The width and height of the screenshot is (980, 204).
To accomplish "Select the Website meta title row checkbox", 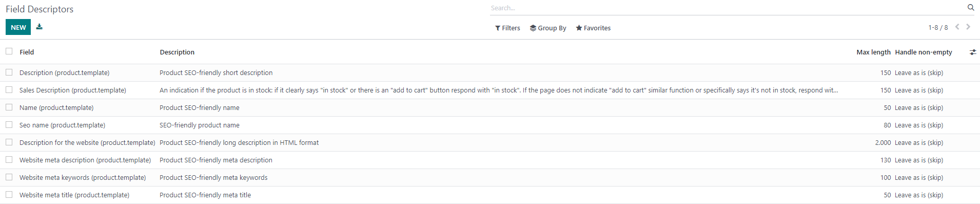I will coord(9,195).
